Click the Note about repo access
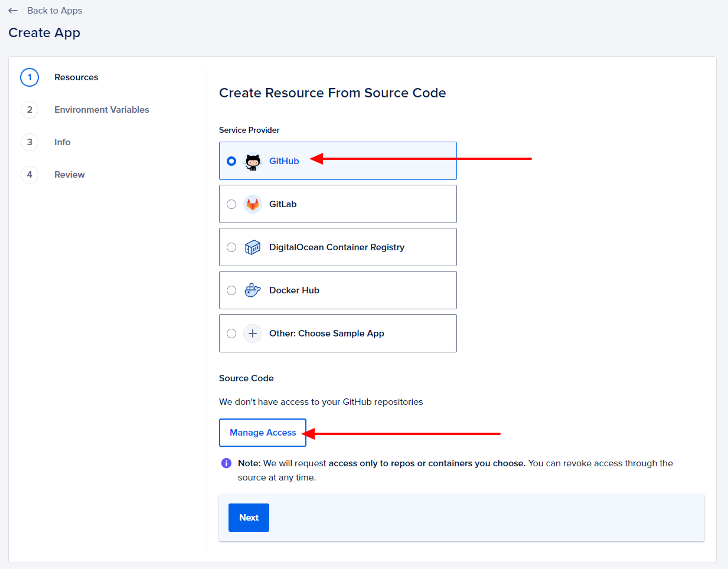 455,470
